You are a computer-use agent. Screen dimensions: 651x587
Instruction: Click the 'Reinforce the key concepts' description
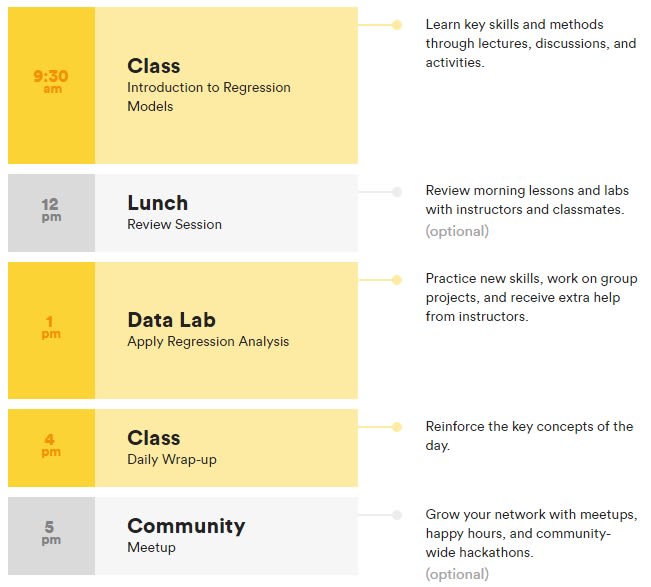[529, 436]
